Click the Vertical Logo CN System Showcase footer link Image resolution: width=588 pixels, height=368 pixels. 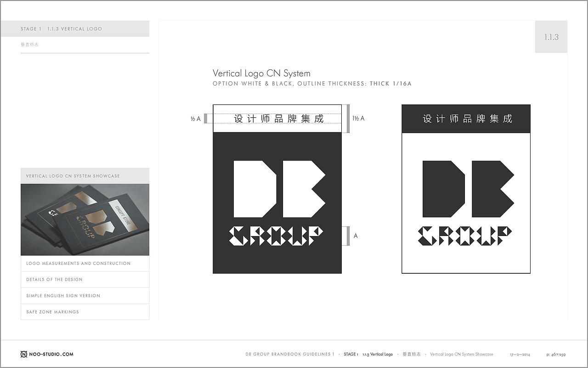tap(461, 354)
